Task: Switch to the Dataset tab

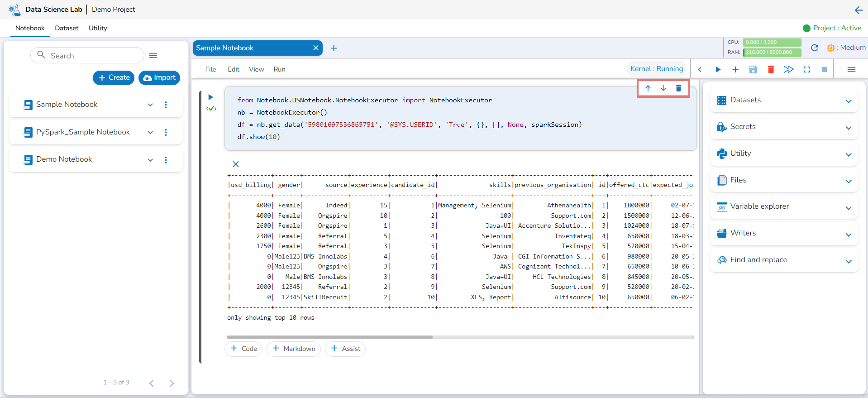Action: click(67, 28)
